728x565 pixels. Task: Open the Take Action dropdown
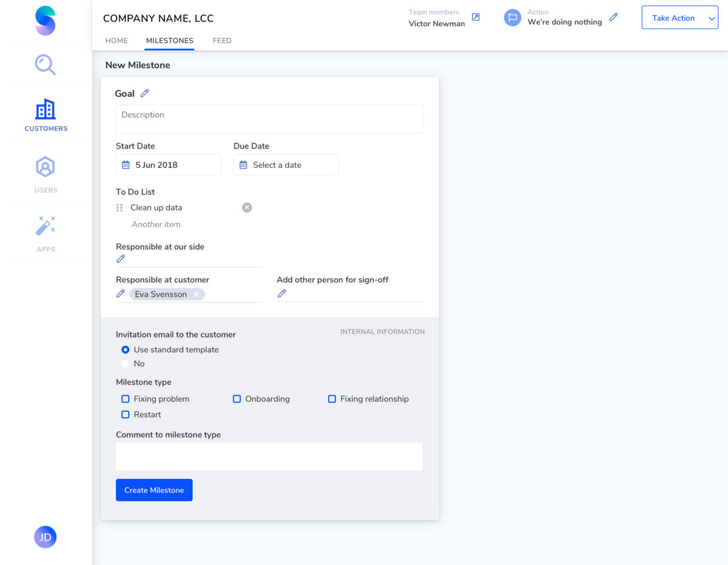[x=679, y=18]
